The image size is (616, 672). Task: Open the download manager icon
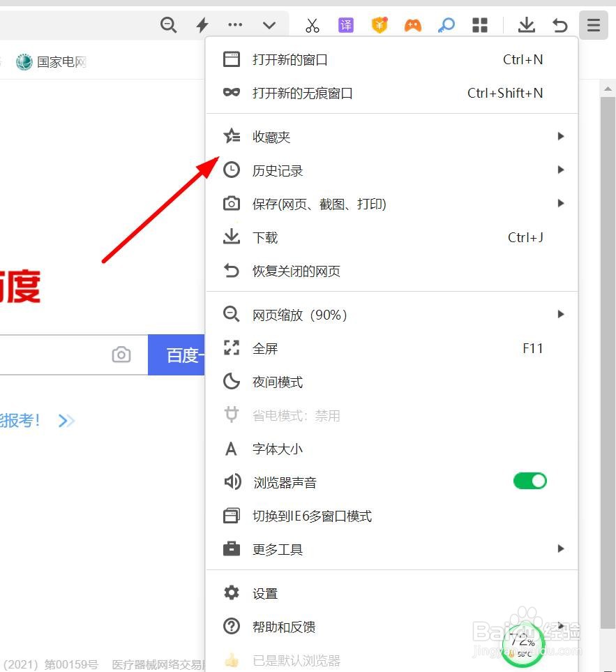527,24
